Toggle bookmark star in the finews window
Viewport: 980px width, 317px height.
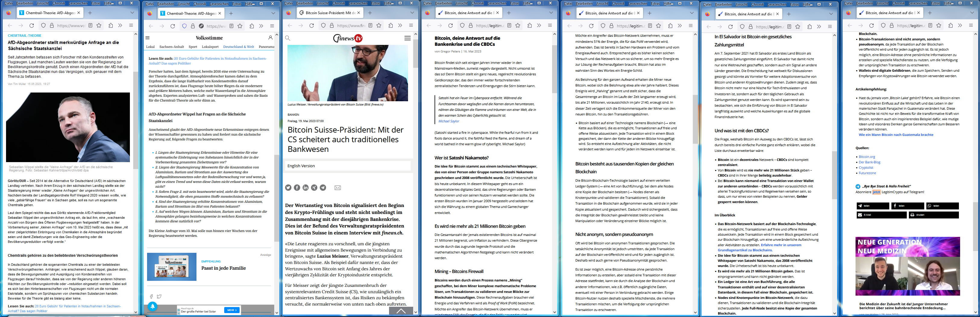click(379, 26)
